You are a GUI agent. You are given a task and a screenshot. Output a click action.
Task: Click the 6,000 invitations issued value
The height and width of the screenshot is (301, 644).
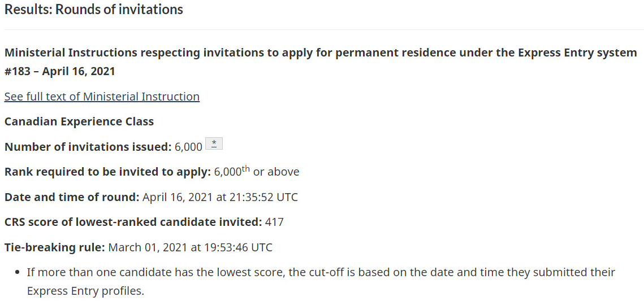188,147
